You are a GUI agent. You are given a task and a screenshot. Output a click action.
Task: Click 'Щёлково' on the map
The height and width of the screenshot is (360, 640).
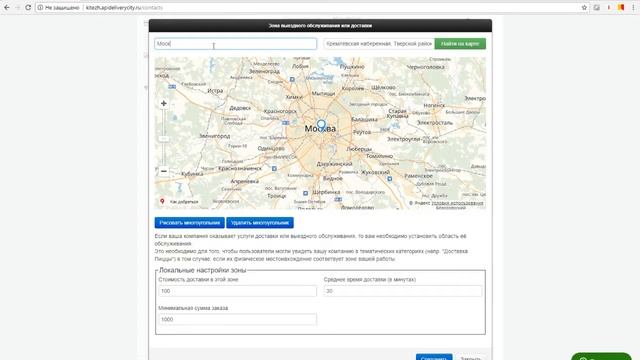click(x=383, y=88)
